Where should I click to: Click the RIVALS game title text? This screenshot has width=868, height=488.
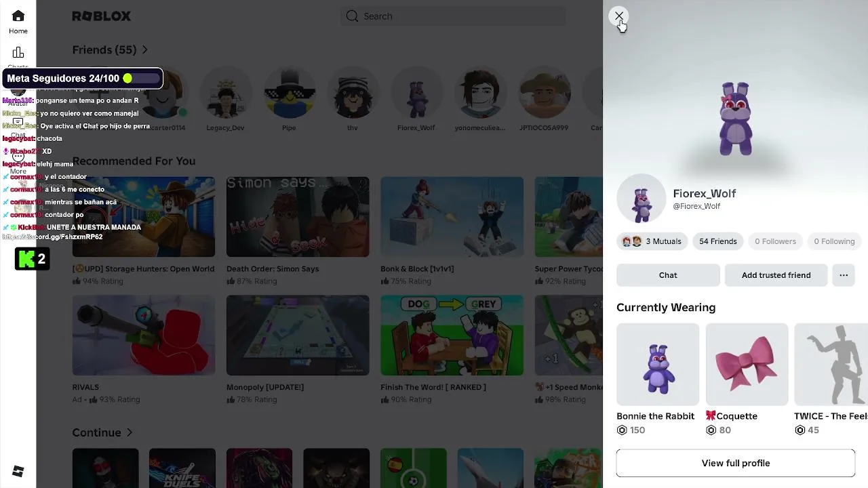point(85,387)
